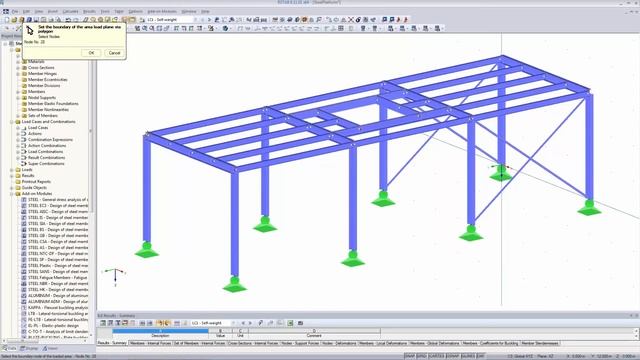Click previous arrow beside results table load case box
Viewport: 640px width, 360px height.
[x=243, y=323]
